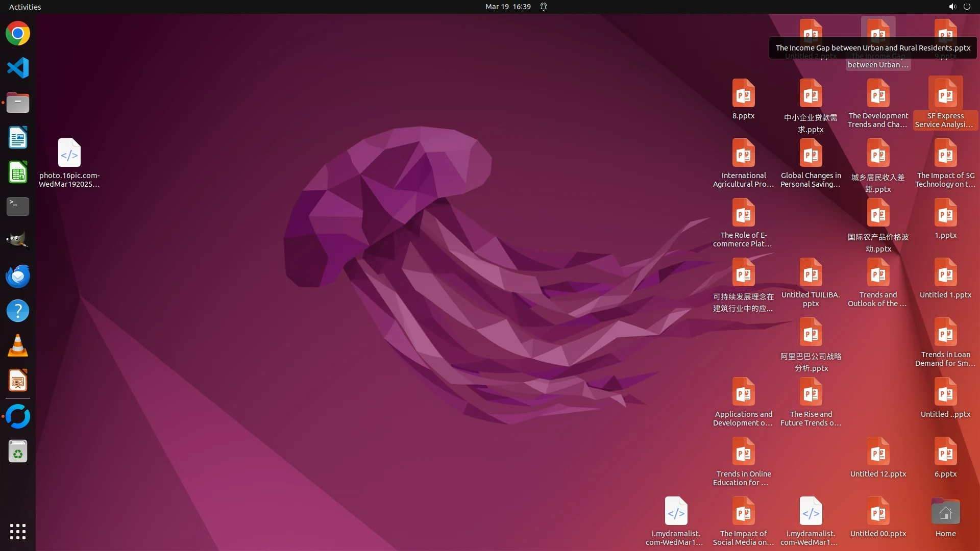Launch Visual Studio Code from dock
The width and height of the screenshot is (980, 551).
[x=18, y=68]
